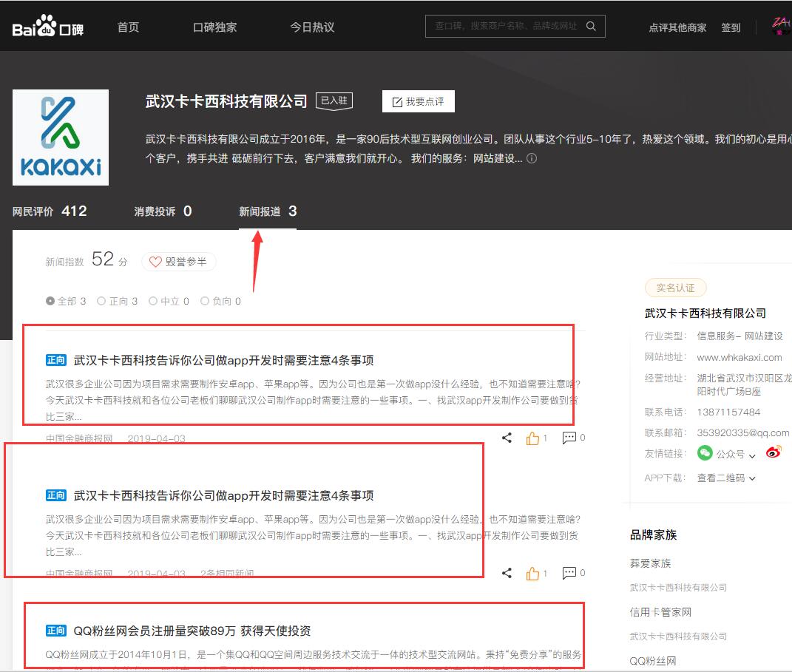Open the 今日热议 nav item
Viewport: 792px width, 672px height.
312,27
